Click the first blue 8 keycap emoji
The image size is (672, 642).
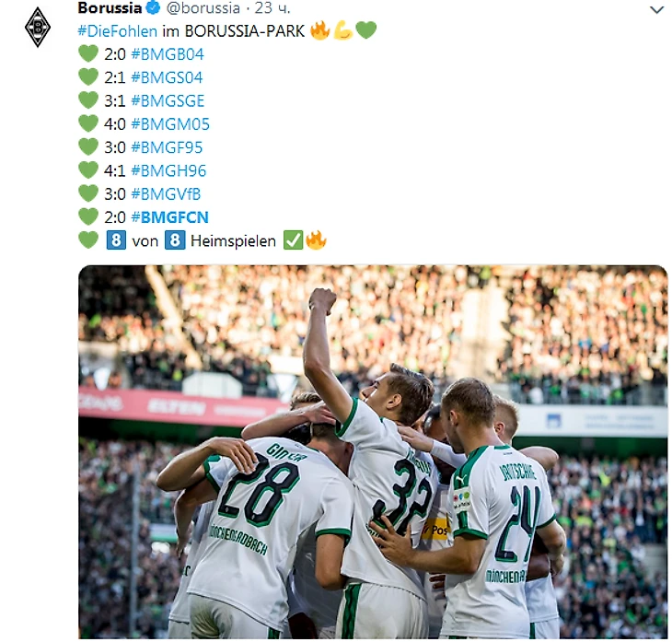click(116, 240)
